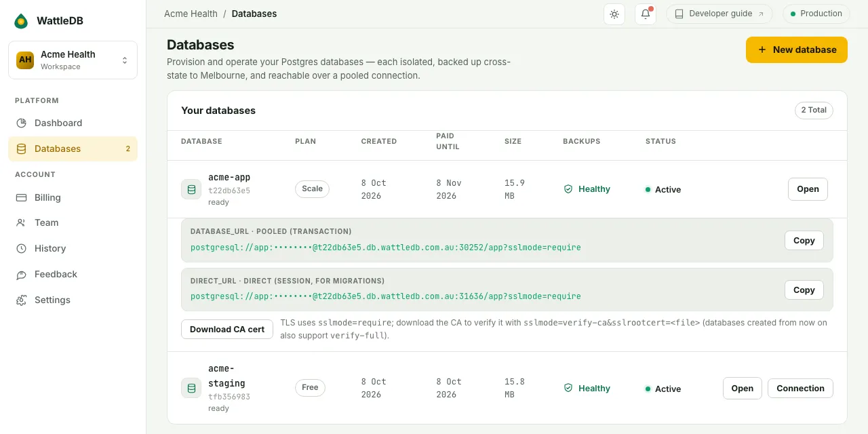Click the Developer guide book icon
This screenshot has height=434, width=868.
point(679,14)
